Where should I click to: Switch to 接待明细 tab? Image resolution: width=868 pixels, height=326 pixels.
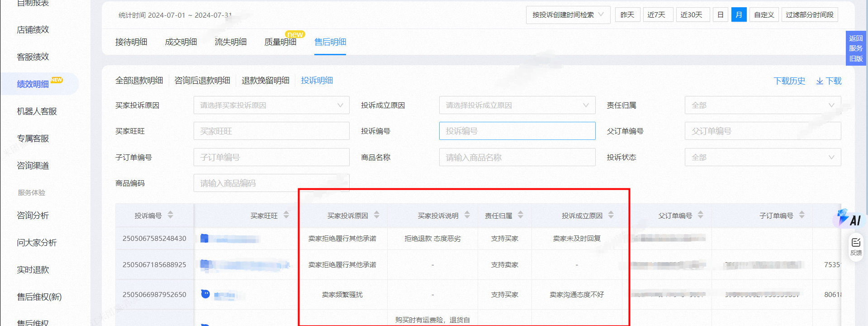131,42
